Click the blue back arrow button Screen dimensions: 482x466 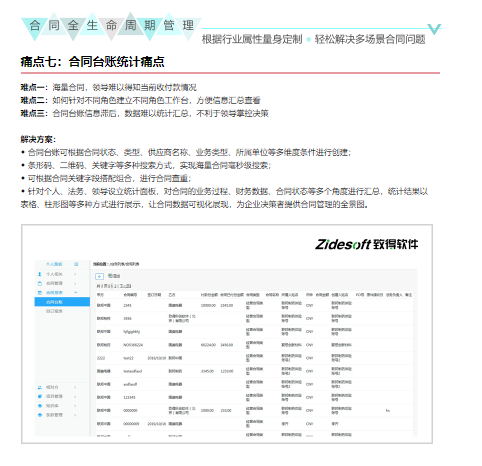(99, 276)
